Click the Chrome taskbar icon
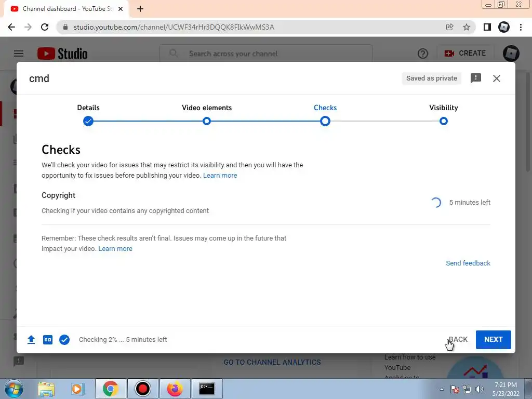Screen dimensions: 532x399 pos(110,389)
